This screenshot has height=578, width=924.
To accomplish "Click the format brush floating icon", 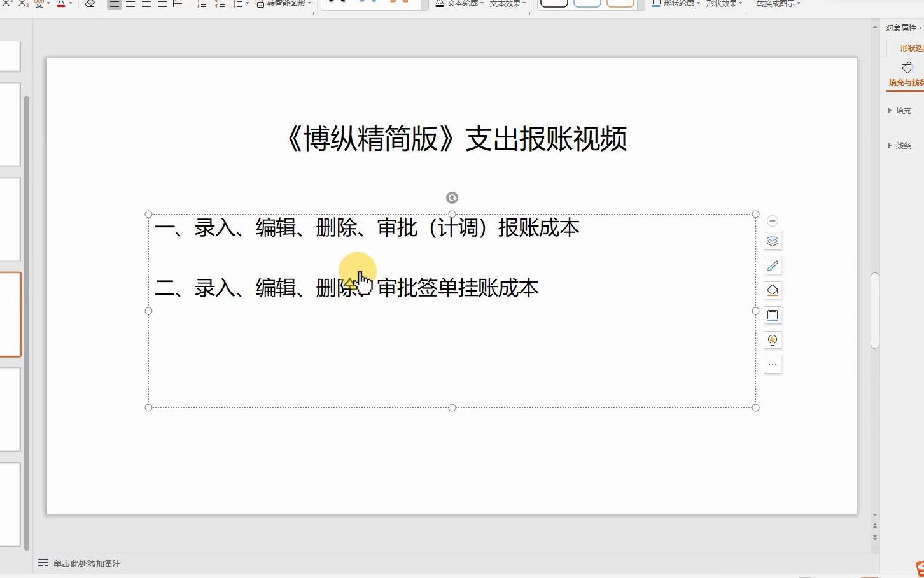I will tap(773, 266).
